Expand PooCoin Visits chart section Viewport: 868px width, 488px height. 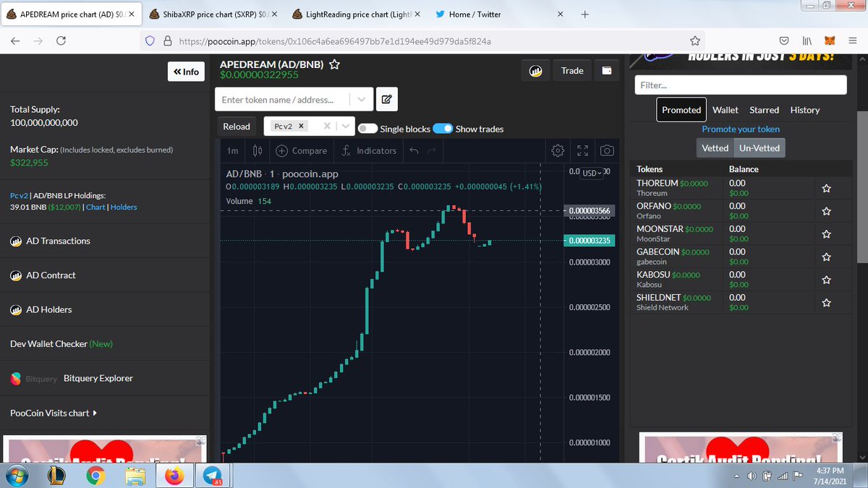pyautogui.click(x=54, y=413)
